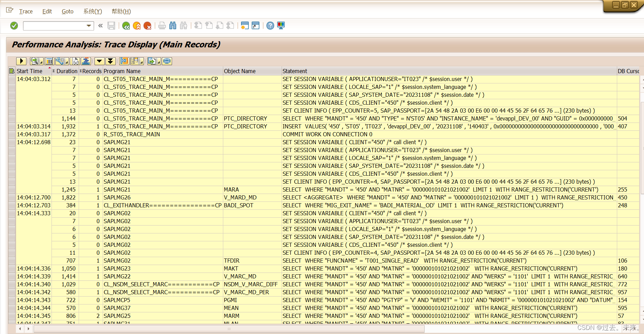Open the 帮助(H) menu
The height and width of the screenshot is (334, 644).
tap(121, 11)
